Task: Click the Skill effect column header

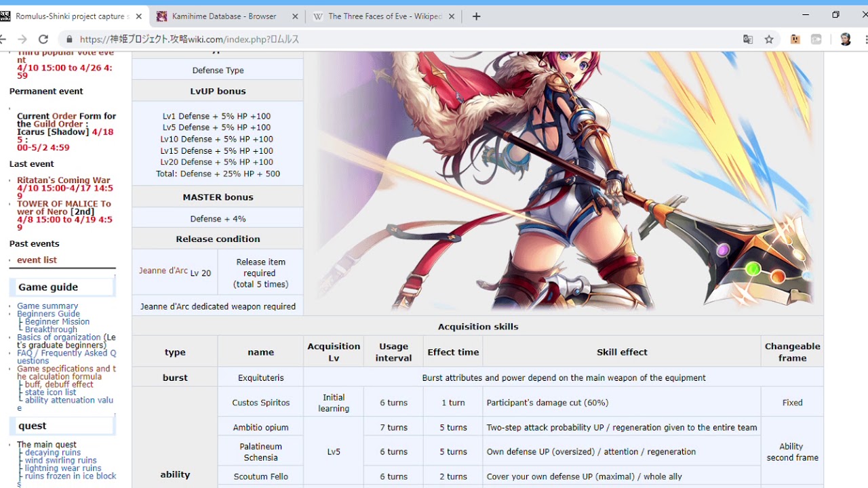Action: (622, 352)
